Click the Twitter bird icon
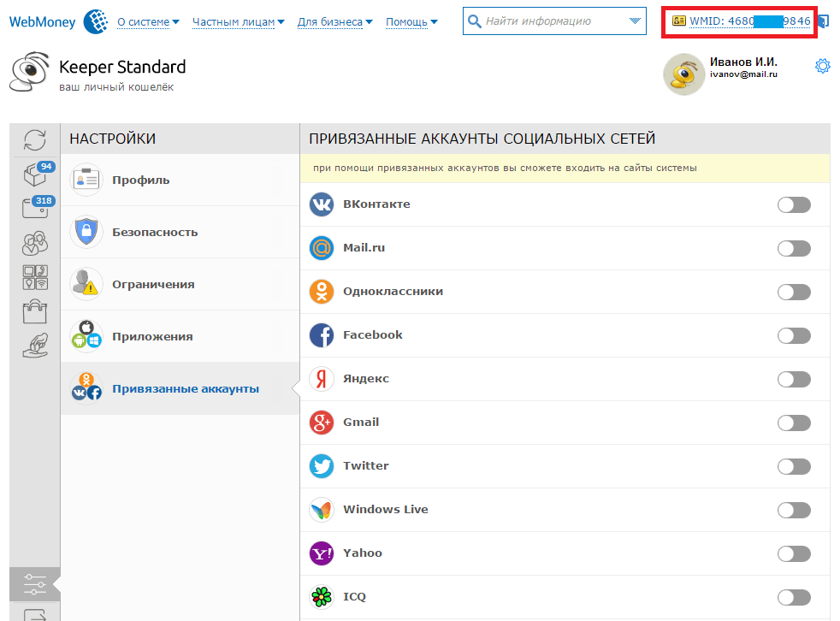 point(322,466)
